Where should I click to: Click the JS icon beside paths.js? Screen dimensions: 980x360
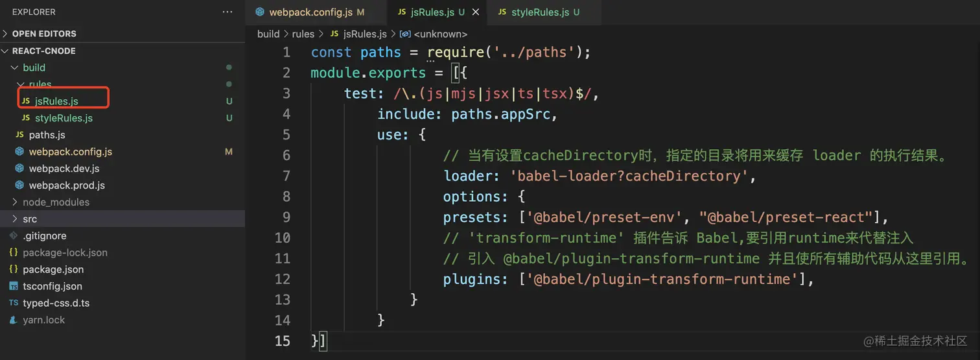pos(19,135)
